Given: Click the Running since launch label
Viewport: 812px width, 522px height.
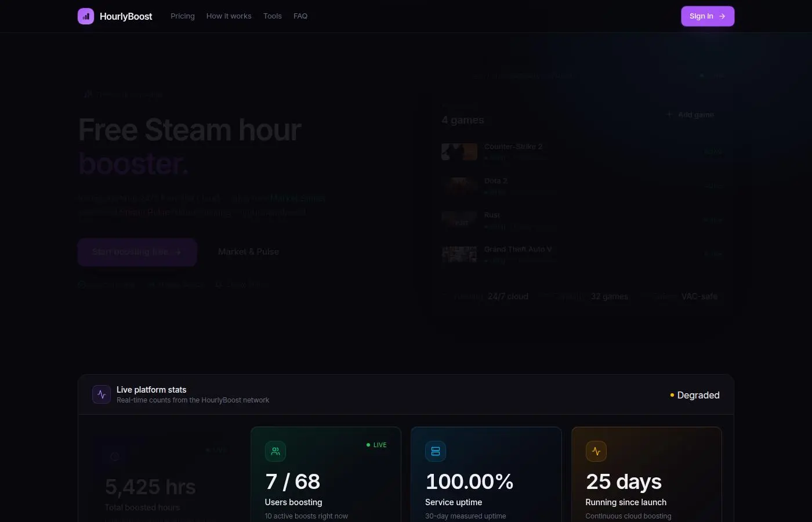Looking at the screenshot, I should (x=626, y=502).
